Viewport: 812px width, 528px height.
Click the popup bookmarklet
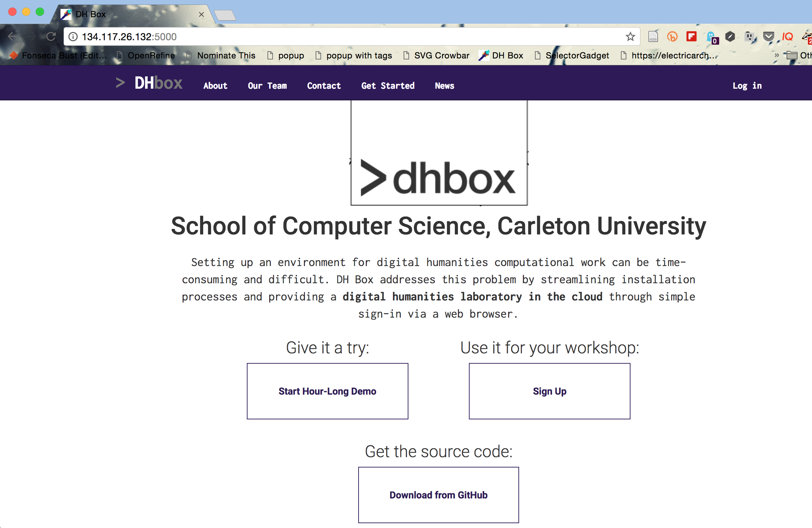(x=285, y=55)
